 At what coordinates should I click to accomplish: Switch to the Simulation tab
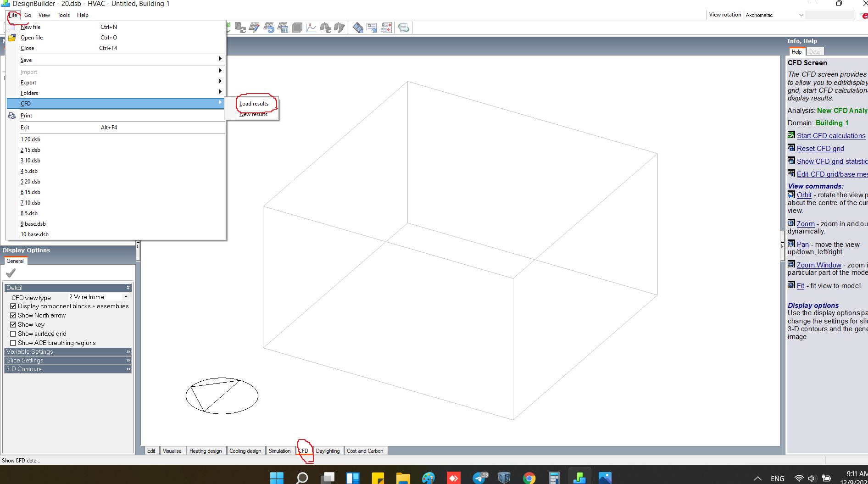(x=279, y=451)
